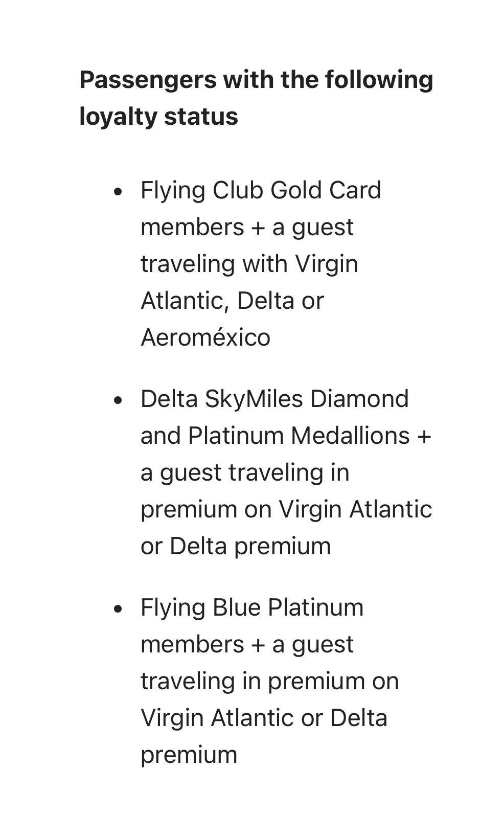The width and height of the screenshot is (504, 836).
Task: Click the final word "premium" ending the list
Action: click(x=189, y=755)
